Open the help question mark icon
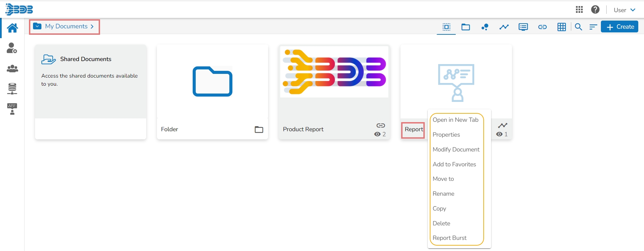This screenshot has height=251, width=644. [x=595, y=9]
